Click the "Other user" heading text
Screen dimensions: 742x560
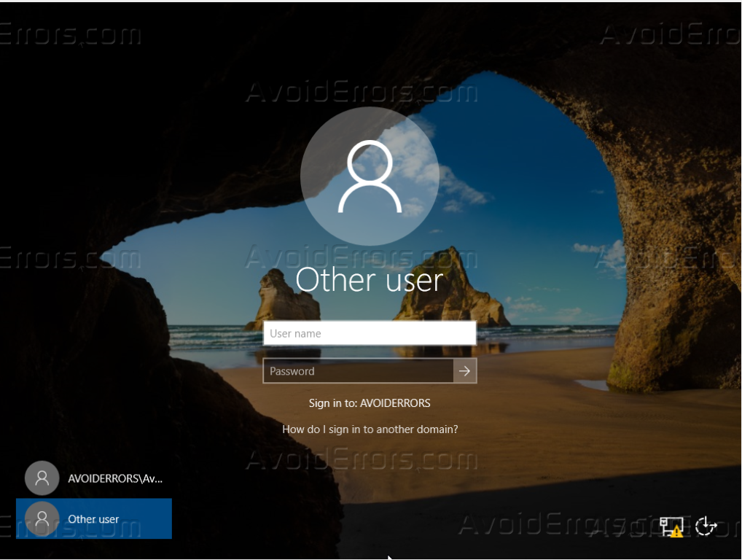[370, 279]
